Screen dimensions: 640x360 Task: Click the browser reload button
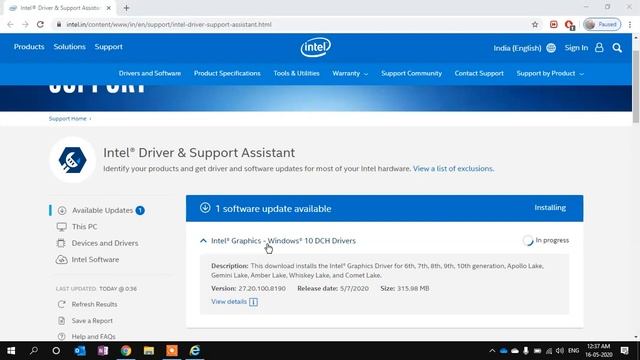coord(40,24)
